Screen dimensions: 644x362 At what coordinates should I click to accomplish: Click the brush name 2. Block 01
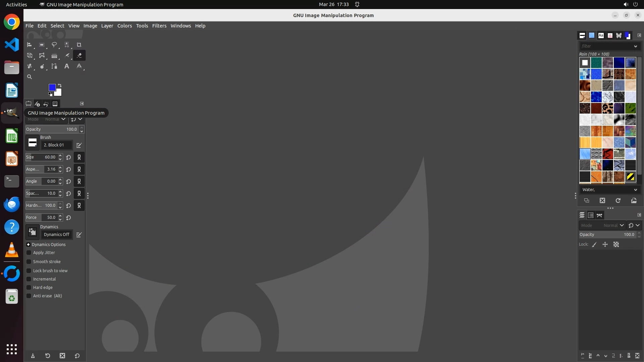pos(56,145)
